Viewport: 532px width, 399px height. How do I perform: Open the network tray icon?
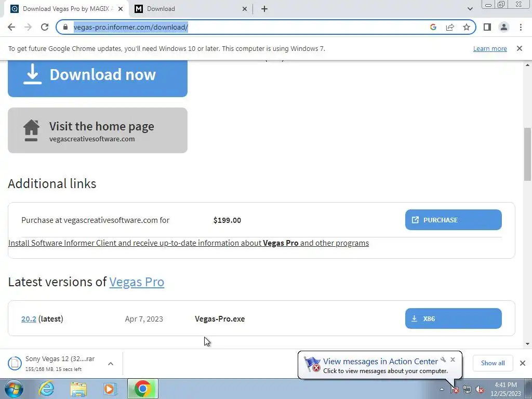(x=467, y=389)
